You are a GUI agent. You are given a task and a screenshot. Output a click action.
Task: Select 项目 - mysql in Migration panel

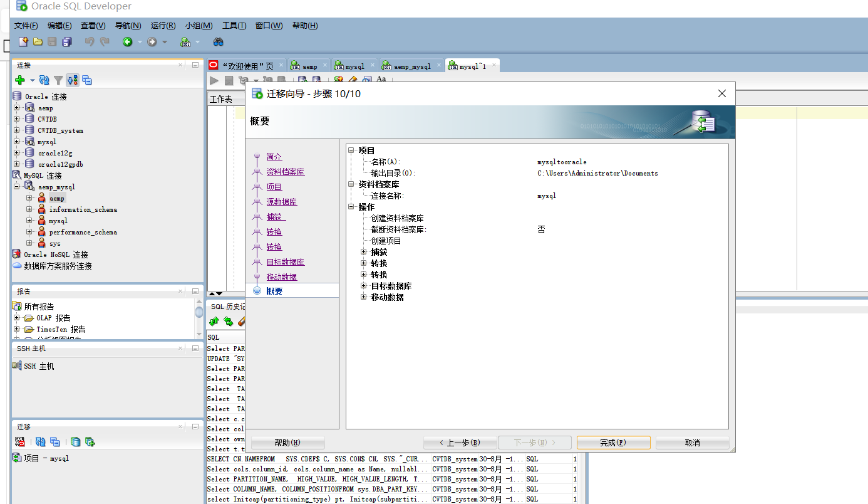click(x=46, y=458)
